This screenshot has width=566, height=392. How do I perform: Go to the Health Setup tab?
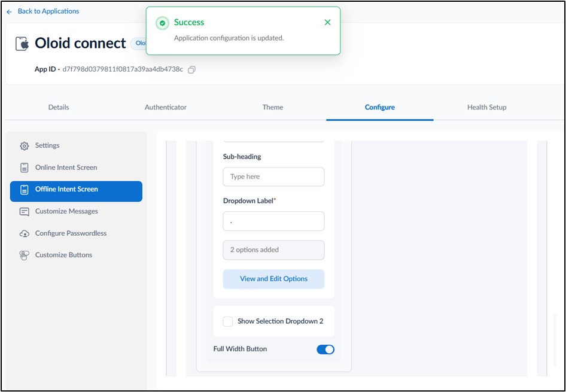point(486,107)
